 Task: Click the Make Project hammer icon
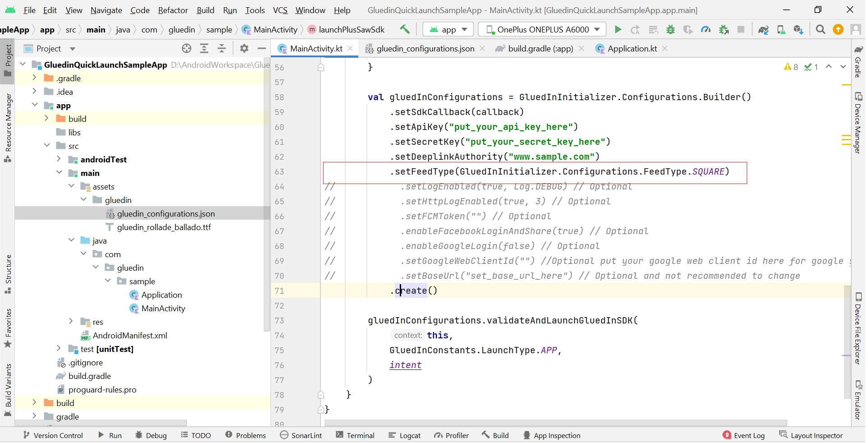[405, 30]
